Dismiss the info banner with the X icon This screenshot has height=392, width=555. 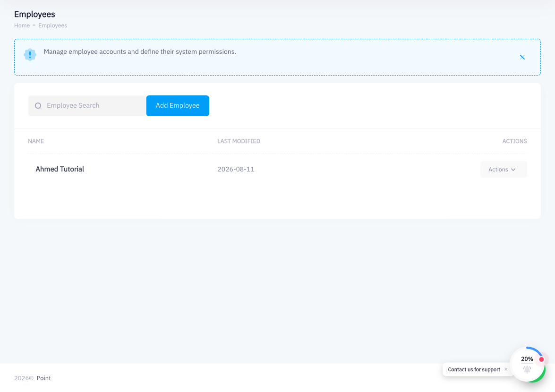click(x=522, y=57)
